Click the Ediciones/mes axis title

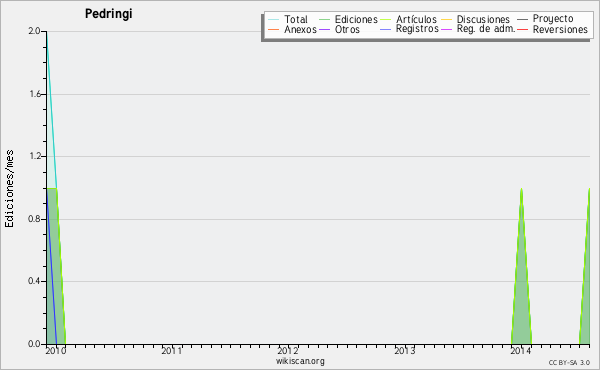point(9,189)
